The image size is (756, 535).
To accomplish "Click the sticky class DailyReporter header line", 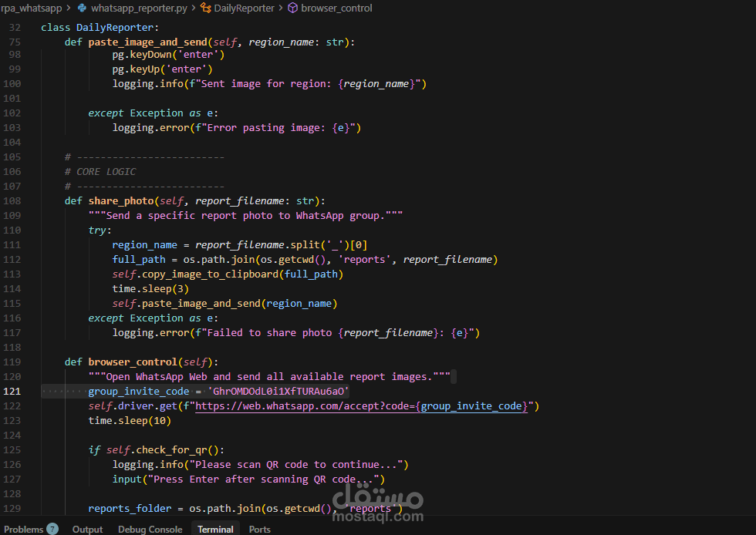I will [x=100, y=28].
